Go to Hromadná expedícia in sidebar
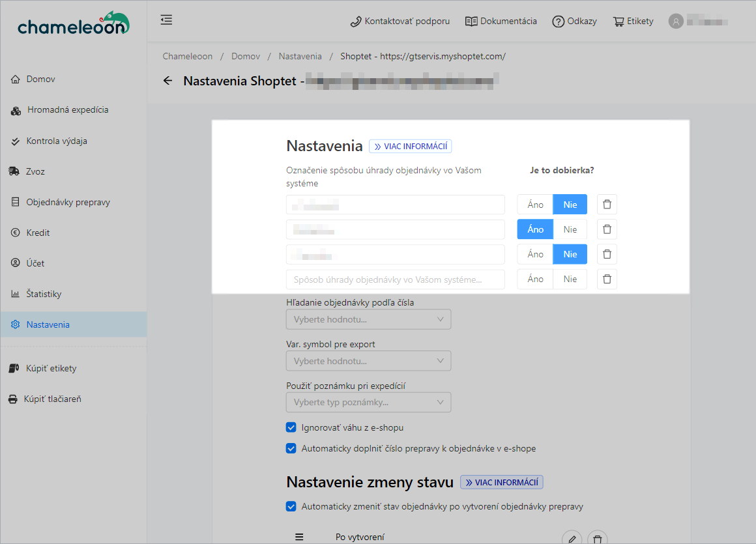 pos(68,110)
